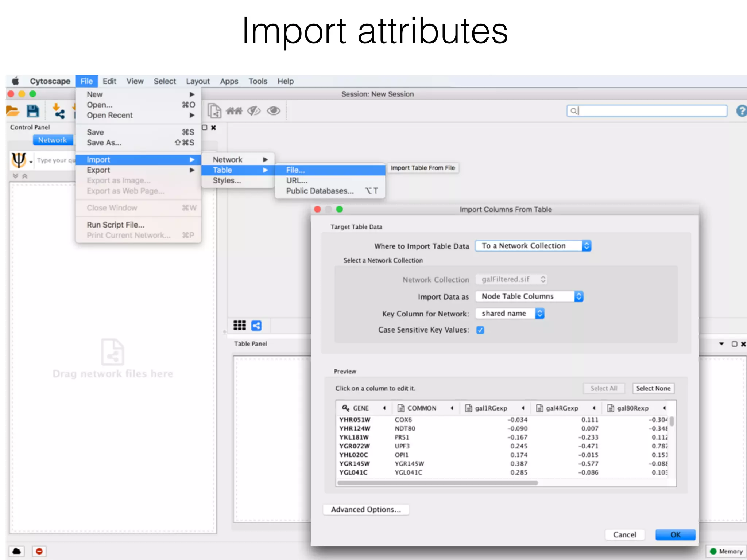Click the gal1RGexp column document icon
Image resolution: width=747 pixels, height=560 pixels.
pos(469,408)
